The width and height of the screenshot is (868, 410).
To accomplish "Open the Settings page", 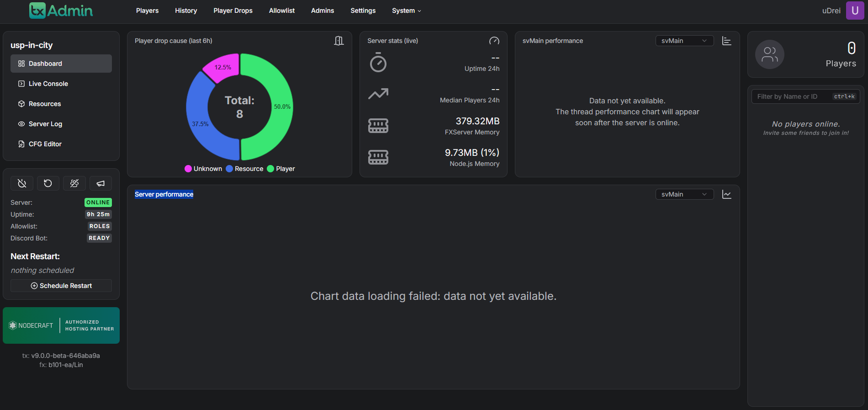I will coord(363,11).
